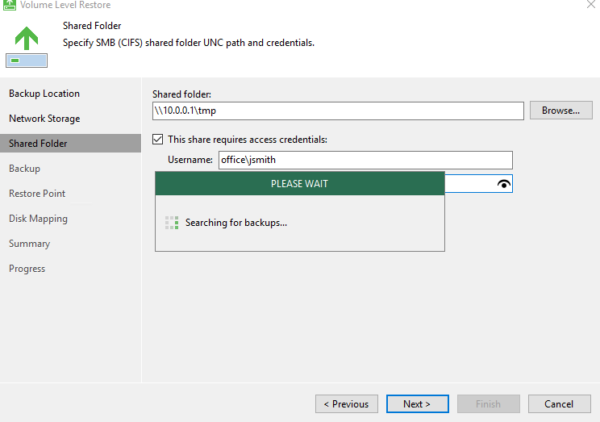Reveal the password with the eye icon
The image size is (600, 422).
point(503,184)
